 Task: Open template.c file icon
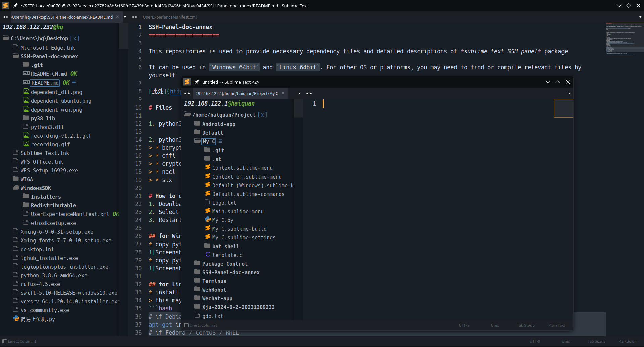point(208,254)
